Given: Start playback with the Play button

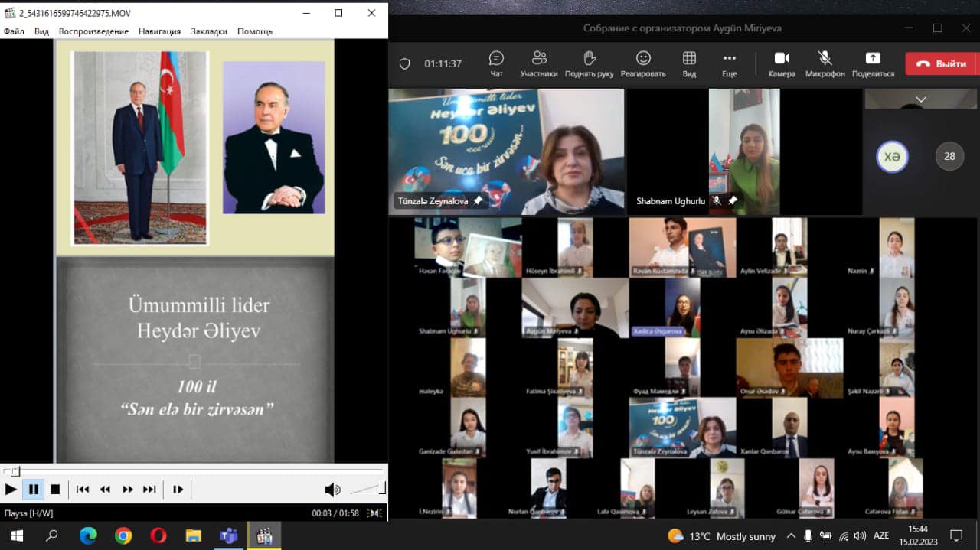Looking at the screenshot, I should (x=11, y=490).
